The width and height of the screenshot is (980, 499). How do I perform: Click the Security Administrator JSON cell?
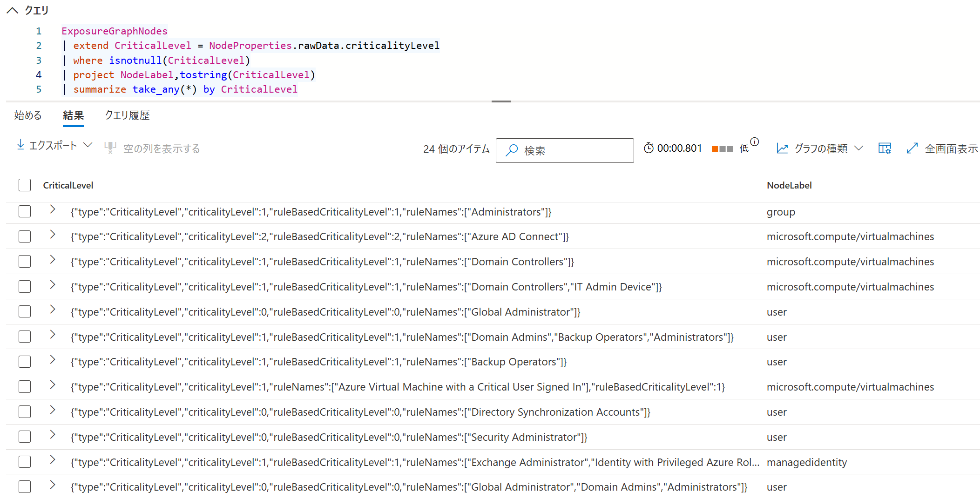click(x=329, y=437)
